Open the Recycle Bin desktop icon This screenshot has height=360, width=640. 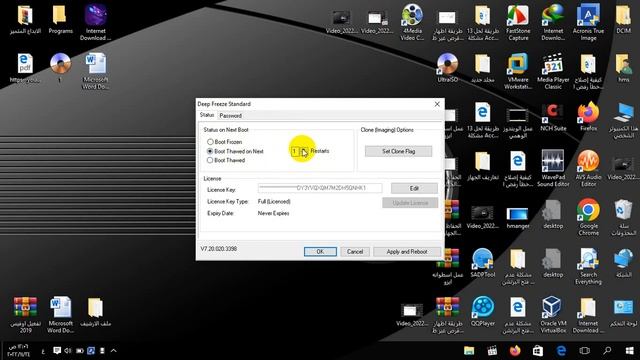(x=623, y=217)
